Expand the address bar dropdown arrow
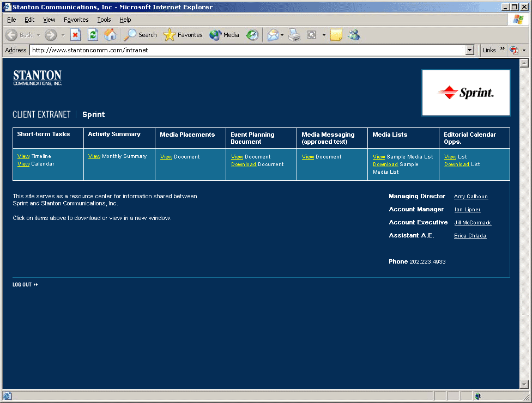The width and height of the screenshot is (532, 403). (470, 50)
